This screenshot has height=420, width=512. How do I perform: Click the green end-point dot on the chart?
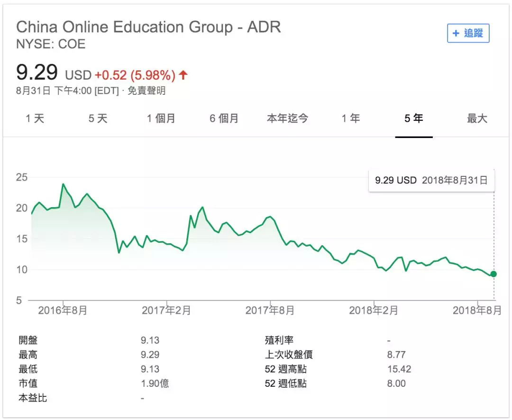click(494, 274)
